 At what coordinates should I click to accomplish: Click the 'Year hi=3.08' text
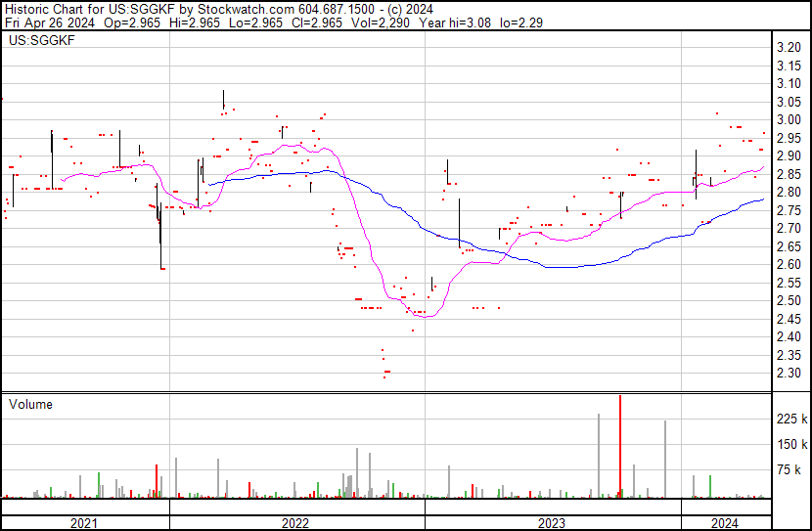point(455,22)
